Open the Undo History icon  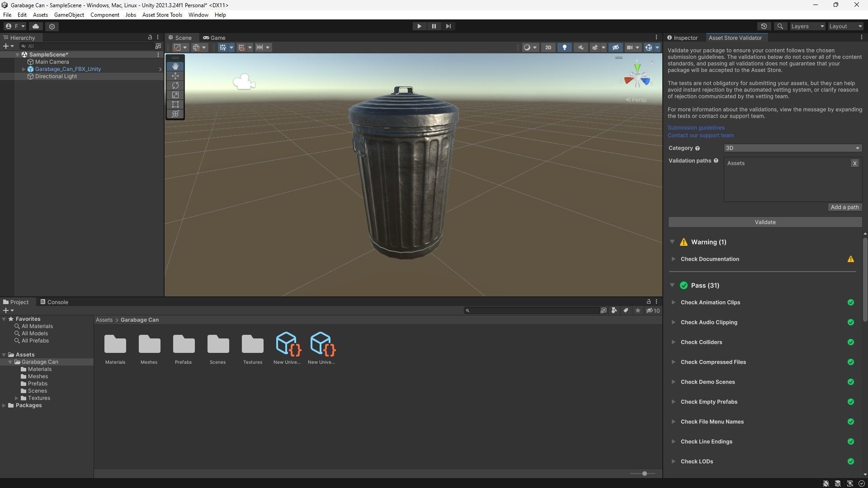tap(764, 26)
